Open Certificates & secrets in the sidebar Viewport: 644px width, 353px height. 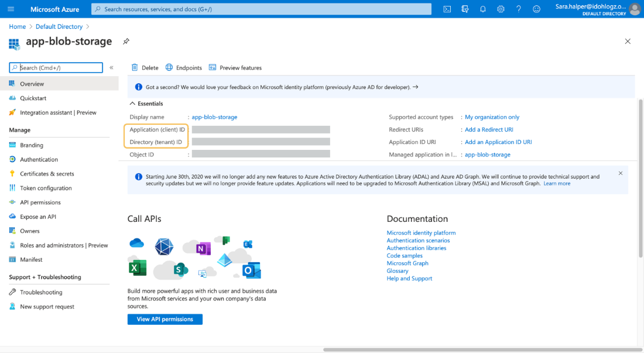pos(47,174)
